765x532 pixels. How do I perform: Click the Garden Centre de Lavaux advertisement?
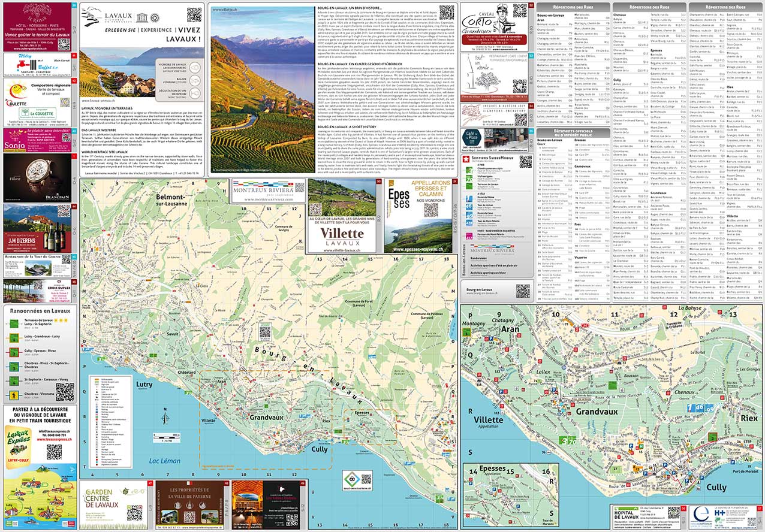(x=114, y=504)
